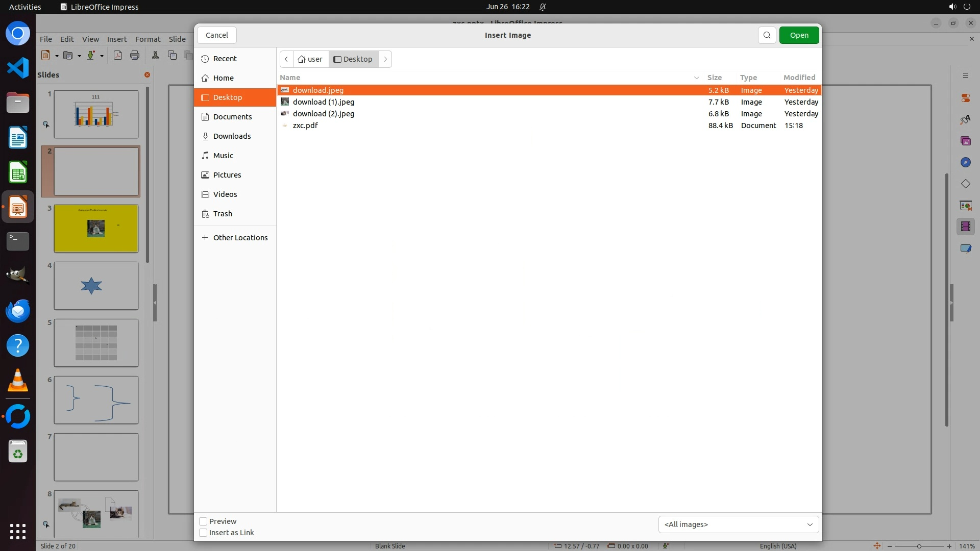Select the download (2).jpeg file
980x551 pixels.
pos(323,114)
